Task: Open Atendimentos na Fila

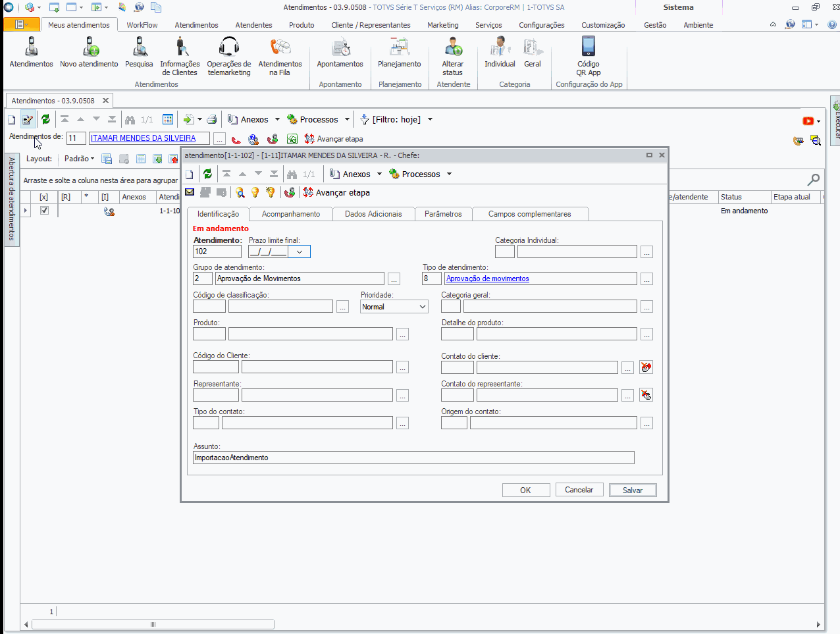Action: point(280,56)
